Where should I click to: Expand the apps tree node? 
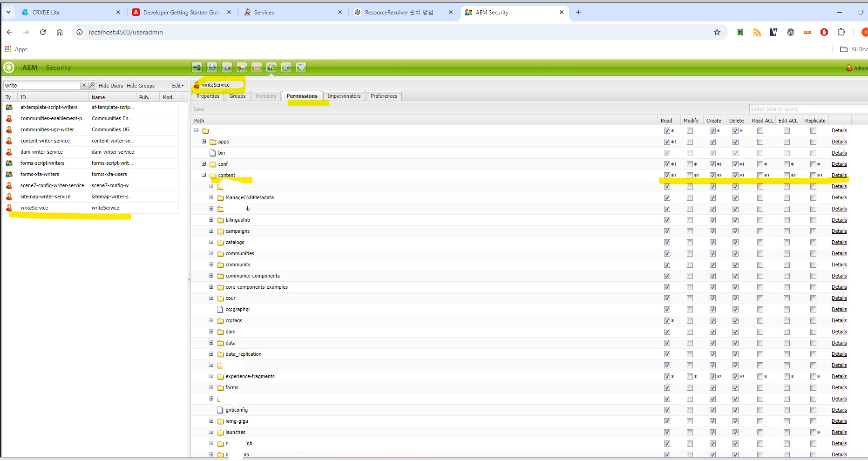point(203,142)
